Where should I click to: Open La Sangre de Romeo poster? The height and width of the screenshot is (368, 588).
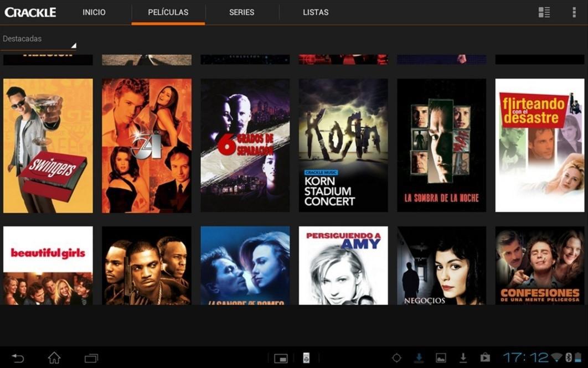click(x=245, y=265)
